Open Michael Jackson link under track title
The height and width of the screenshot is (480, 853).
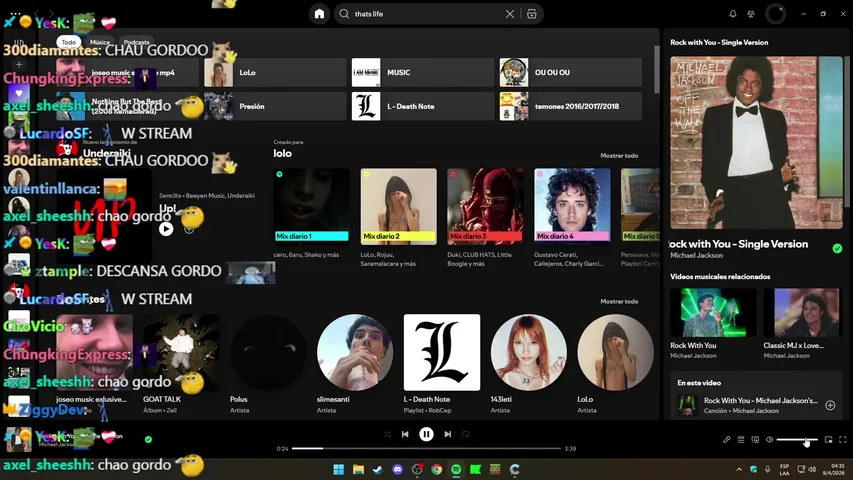click(696, 255)
